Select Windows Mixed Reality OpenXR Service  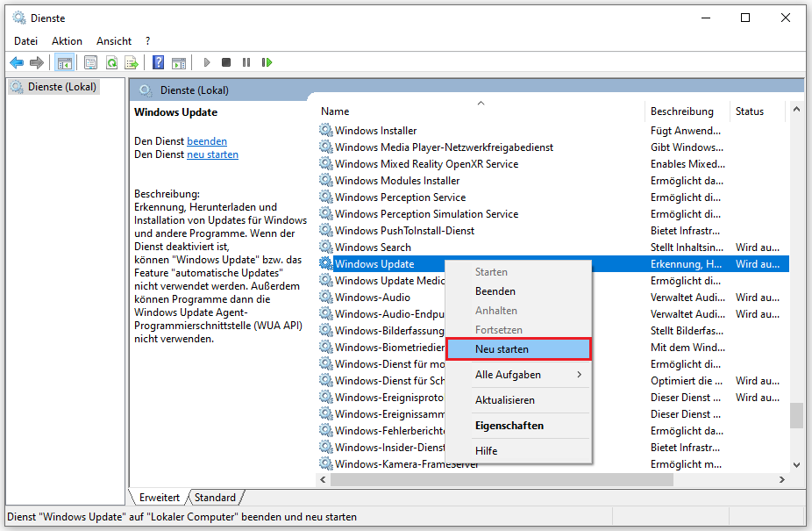553,164
